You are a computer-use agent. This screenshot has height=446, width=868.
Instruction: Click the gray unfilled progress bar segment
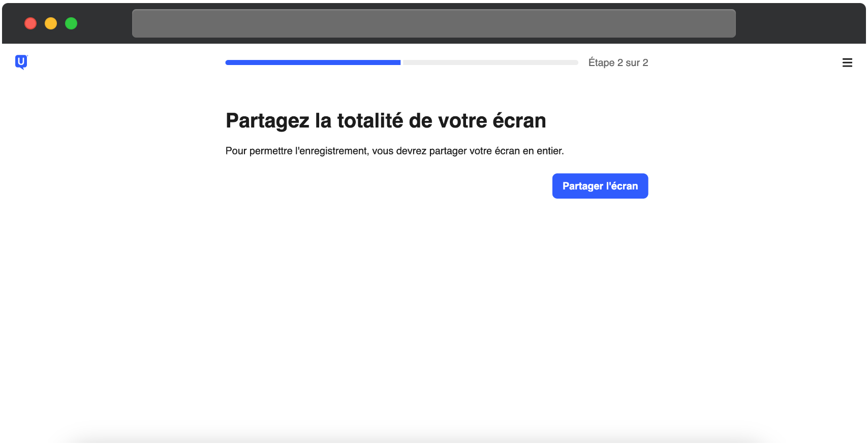(490, 62)
